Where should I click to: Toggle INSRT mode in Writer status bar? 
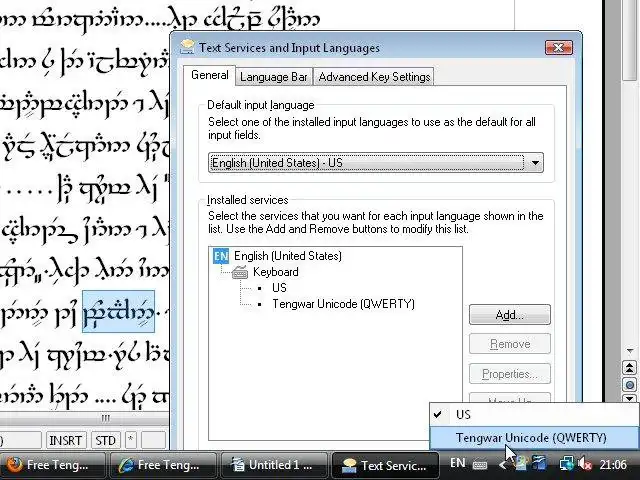pyautogui.click(x=65, y=441)
